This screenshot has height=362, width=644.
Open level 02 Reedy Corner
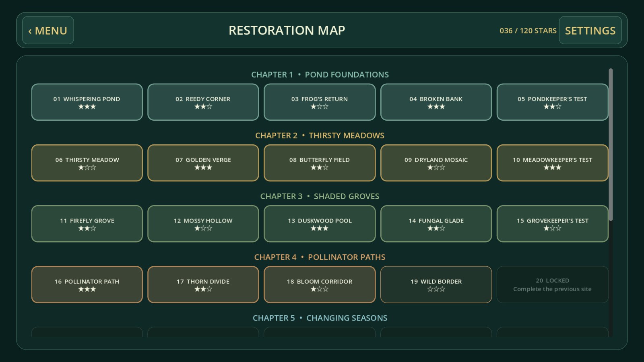pos(203,102)
